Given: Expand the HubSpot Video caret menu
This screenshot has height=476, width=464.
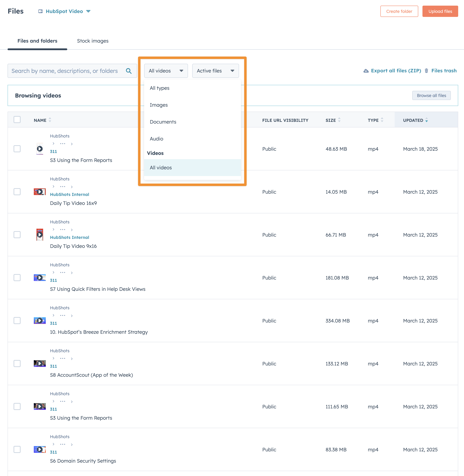Looking at the screenshot, I should click(x=89, y=11).
